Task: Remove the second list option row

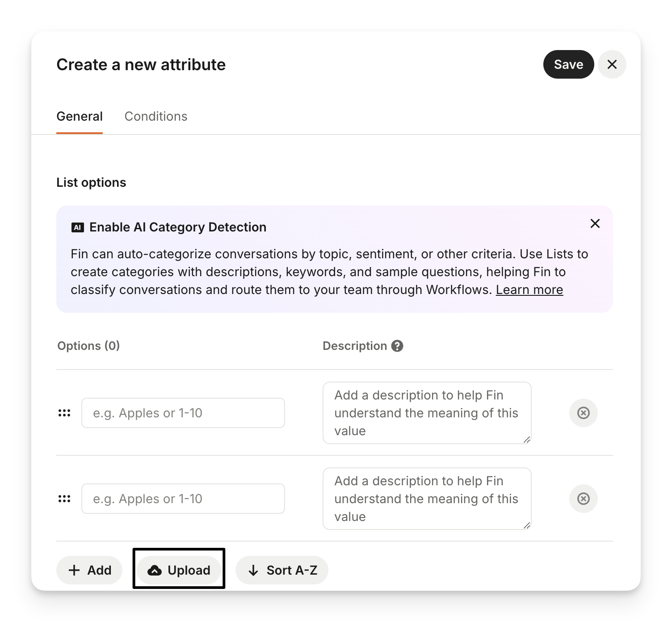Action: click(583, 499)
